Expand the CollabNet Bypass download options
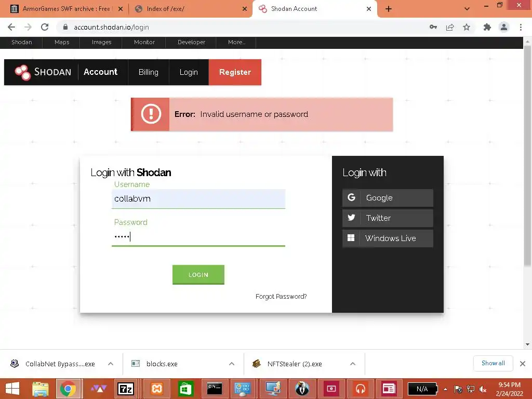This screenshot has width=532, height=399. [x=111, y=364]
